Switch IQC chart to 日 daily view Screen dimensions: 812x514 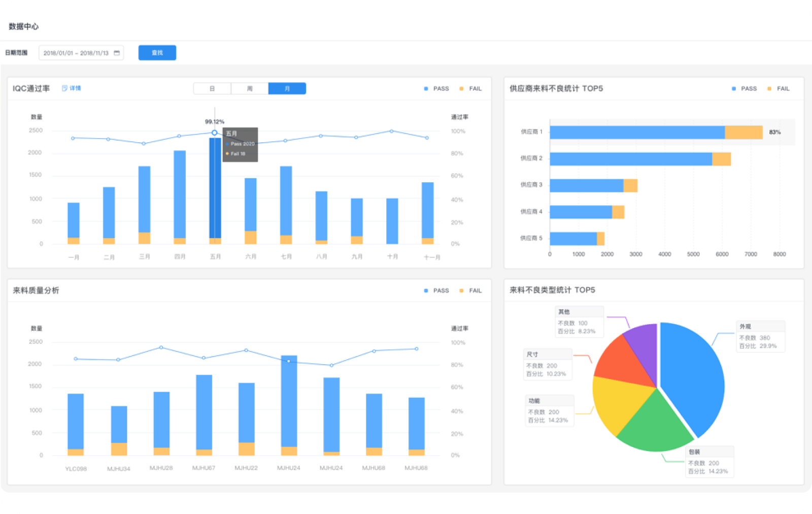point(212,89)
